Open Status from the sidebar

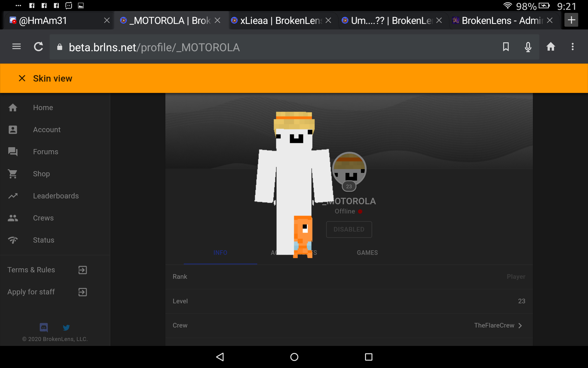(43, 240)
